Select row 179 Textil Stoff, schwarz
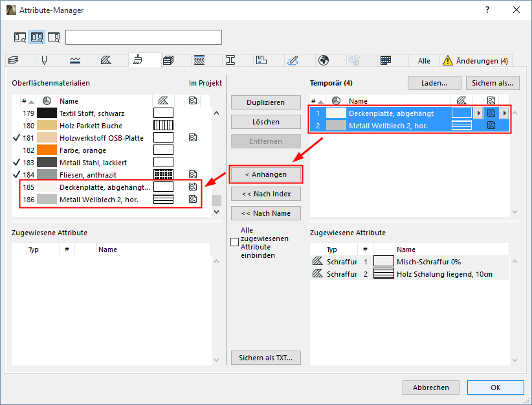 (111, 113)
